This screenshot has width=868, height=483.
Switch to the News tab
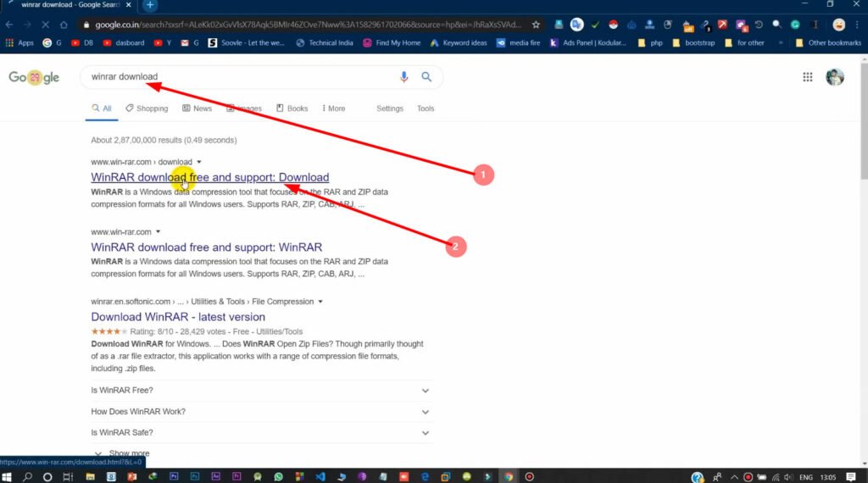tap(197, 108)
